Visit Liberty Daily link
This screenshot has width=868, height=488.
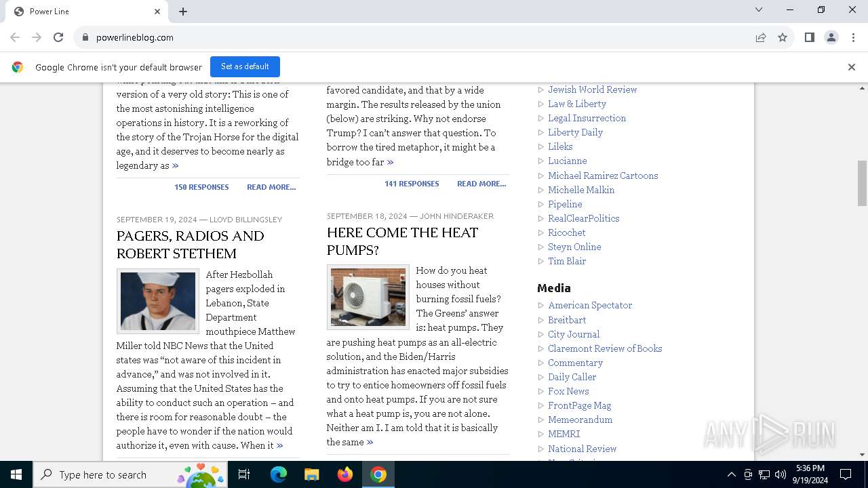tap(575, 132)
